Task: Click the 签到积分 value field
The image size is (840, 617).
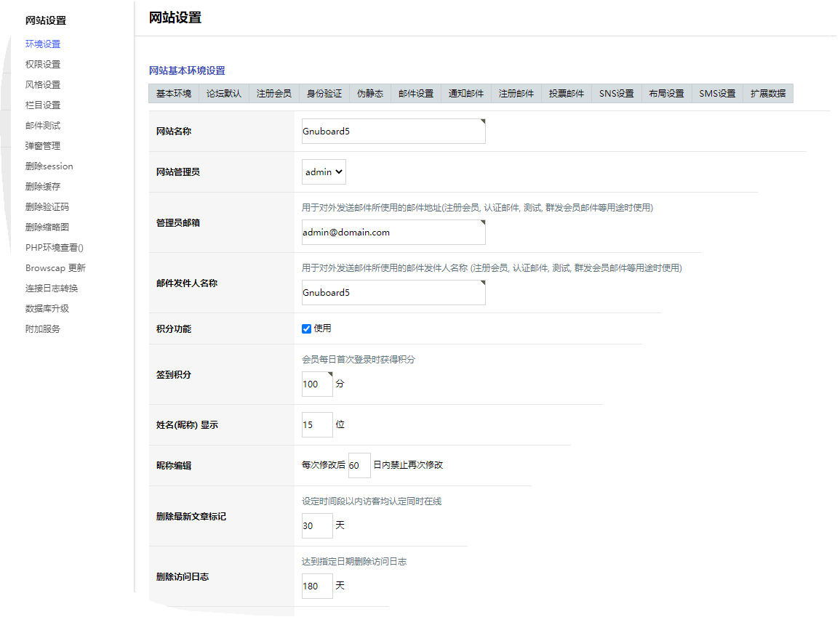Action: coord(317,384)
